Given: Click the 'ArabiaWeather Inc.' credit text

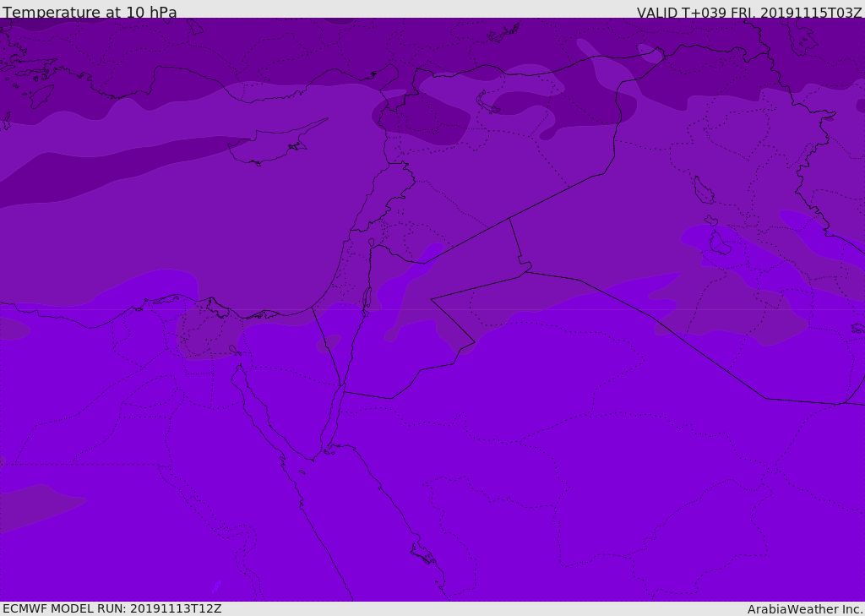Looking at the screenshot, I should point(805,609).
